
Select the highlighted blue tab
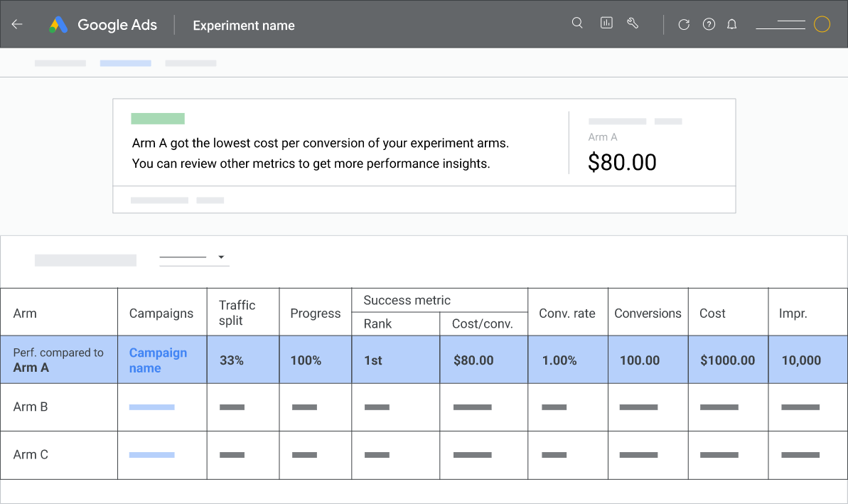click(x=125, y=63)
